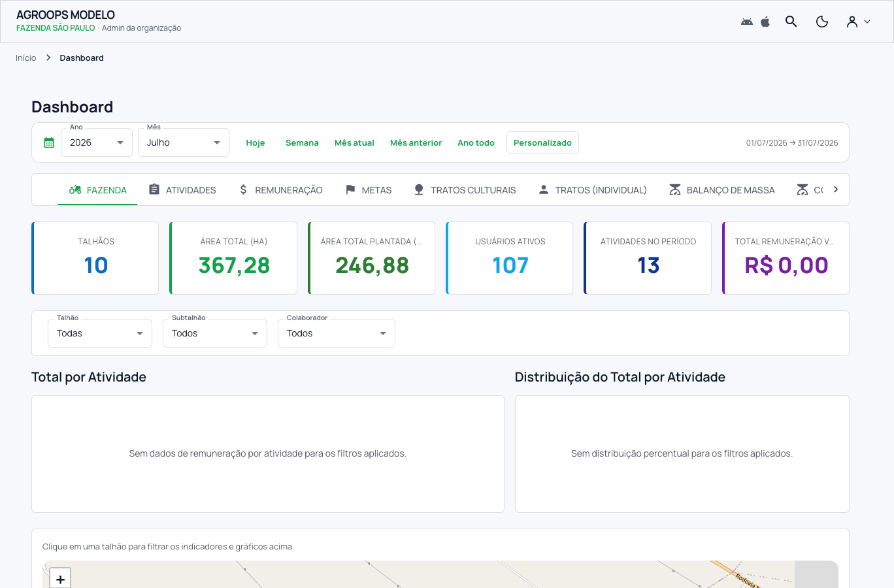Select the Mês anterior button
This screenshot has width=894, height=588.
click(416, 142)
